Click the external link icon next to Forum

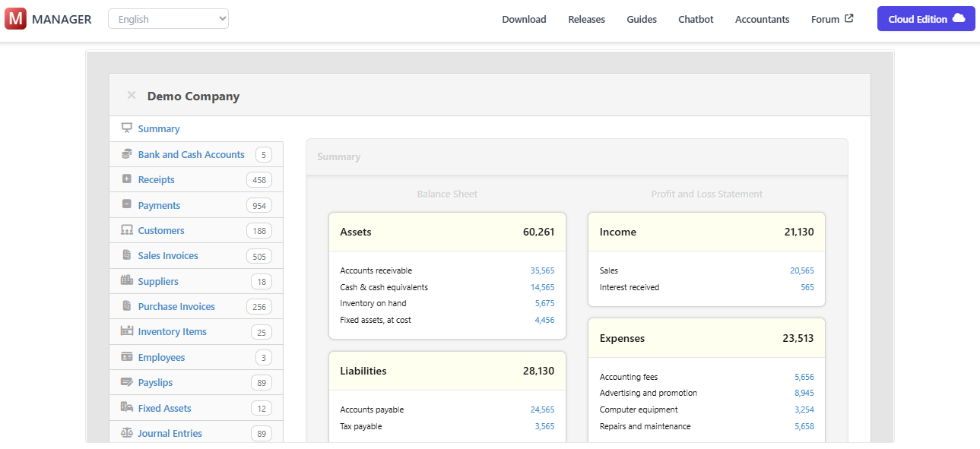click(851, 18)
